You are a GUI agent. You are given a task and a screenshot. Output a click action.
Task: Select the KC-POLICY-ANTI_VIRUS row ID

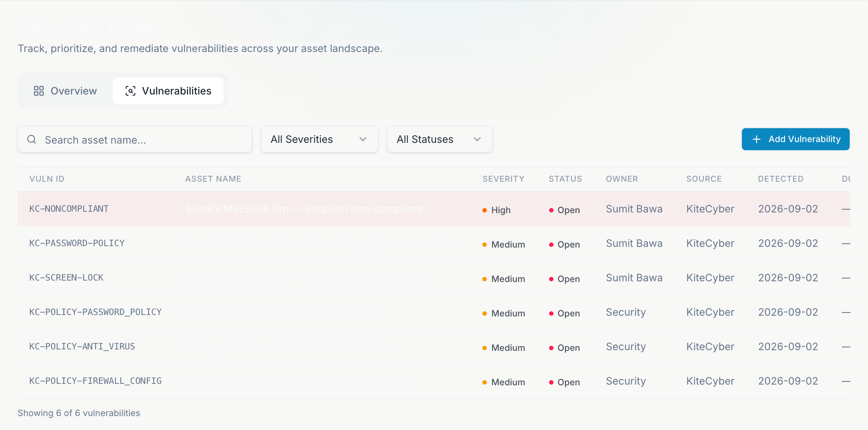[x=82, y=346]
